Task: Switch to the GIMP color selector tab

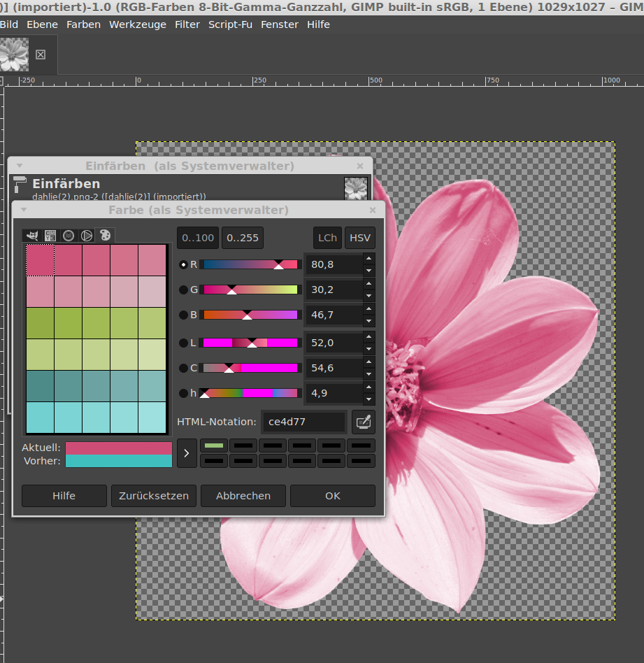Action: pos(31,236)
